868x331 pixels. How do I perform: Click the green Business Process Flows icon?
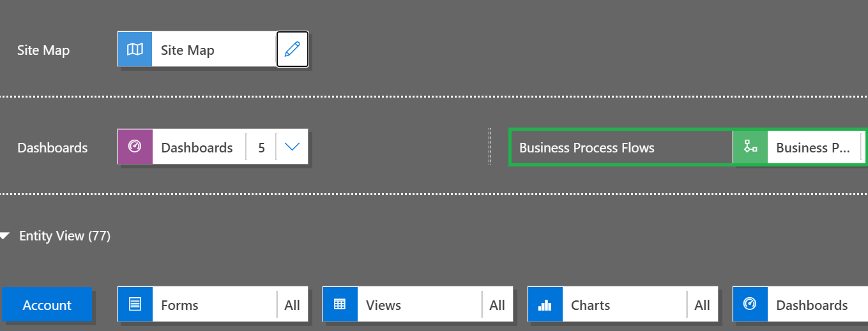pyautogui.click(x=750, y=147)
